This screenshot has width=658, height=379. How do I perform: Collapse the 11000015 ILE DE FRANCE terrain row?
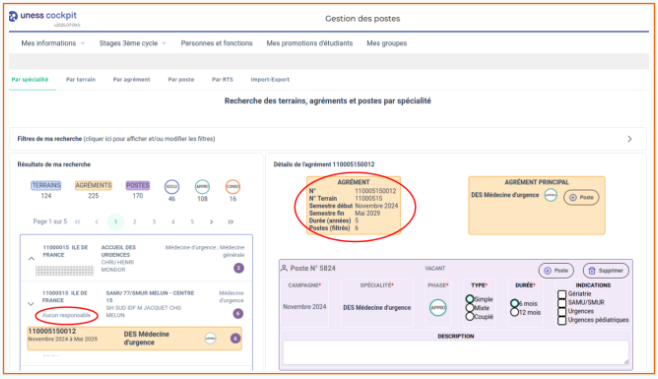pyautogui.click(x=31, y=259)
